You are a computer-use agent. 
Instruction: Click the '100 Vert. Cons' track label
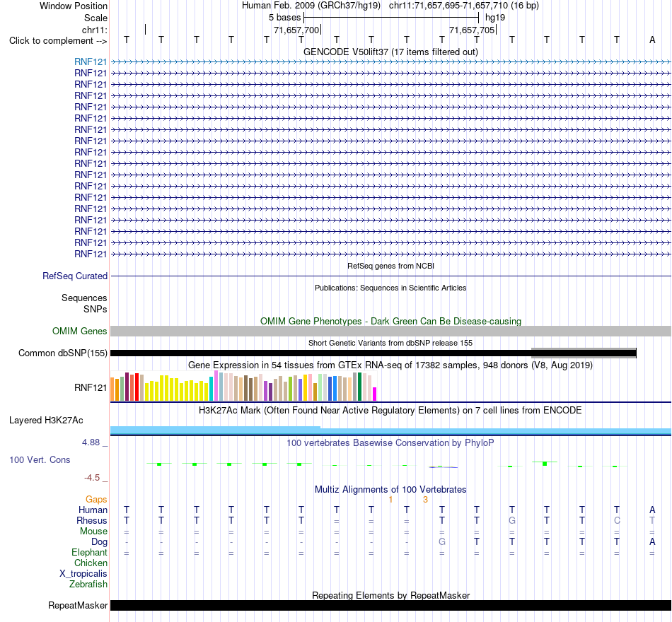point(40,459)
